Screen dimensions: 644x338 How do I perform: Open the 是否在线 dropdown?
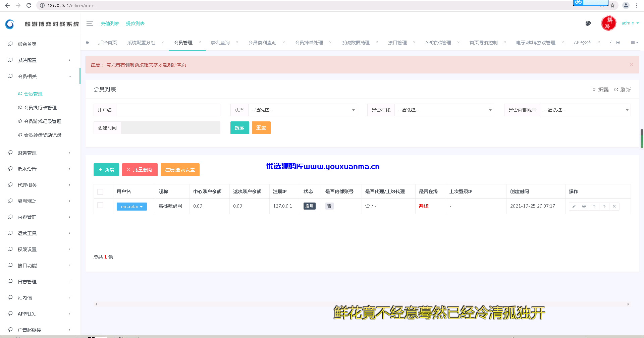pos(444,110)
